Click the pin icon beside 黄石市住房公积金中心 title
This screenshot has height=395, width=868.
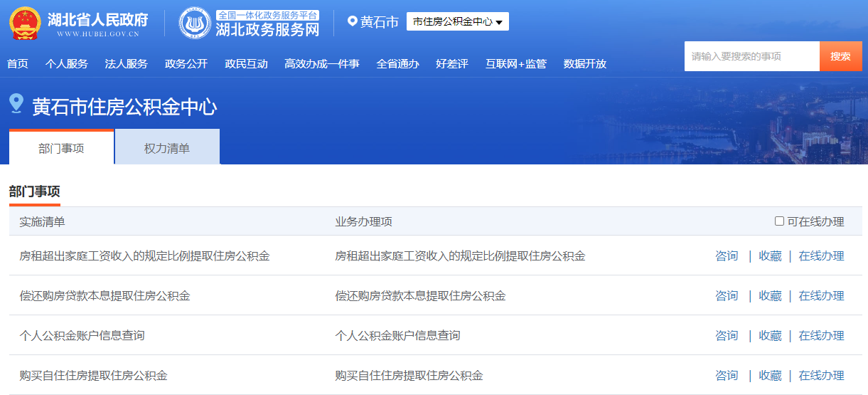pyautogui.click(x=16, y=105)
